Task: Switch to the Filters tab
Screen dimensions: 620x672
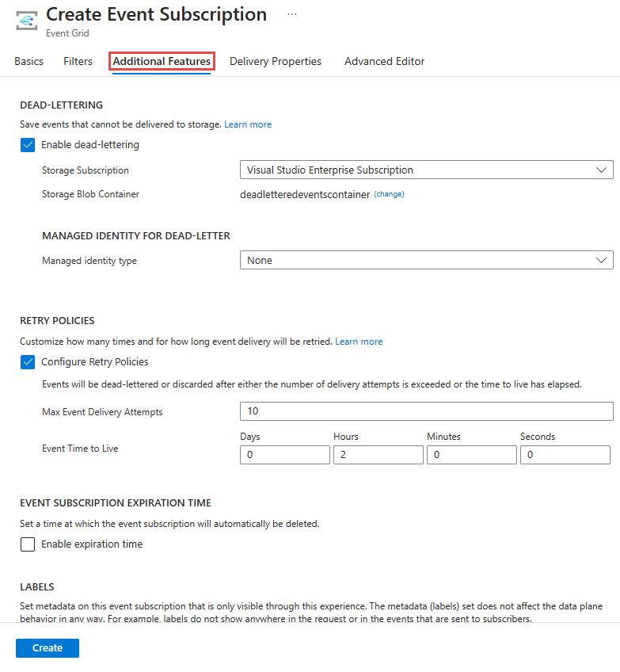Action: [77, 61]
